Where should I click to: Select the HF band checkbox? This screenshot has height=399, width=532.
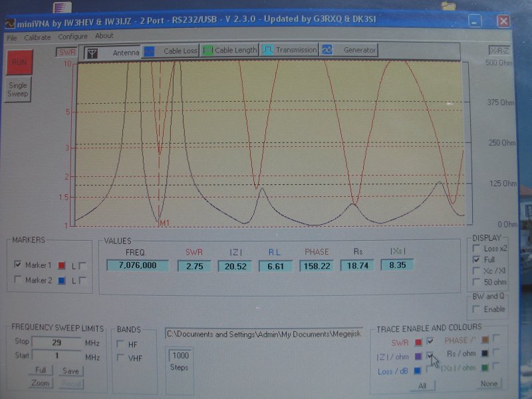coord(120,344)
